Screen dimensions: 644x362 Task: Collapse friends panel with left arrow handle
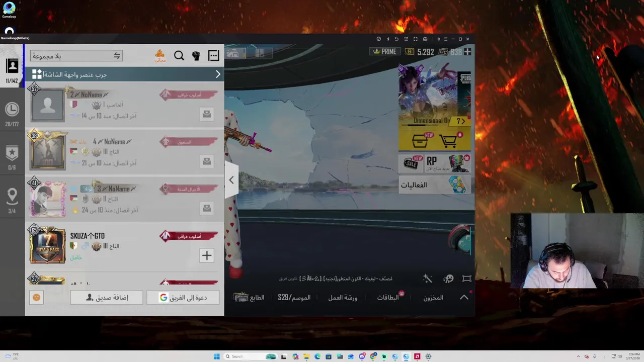coord(231,180)
